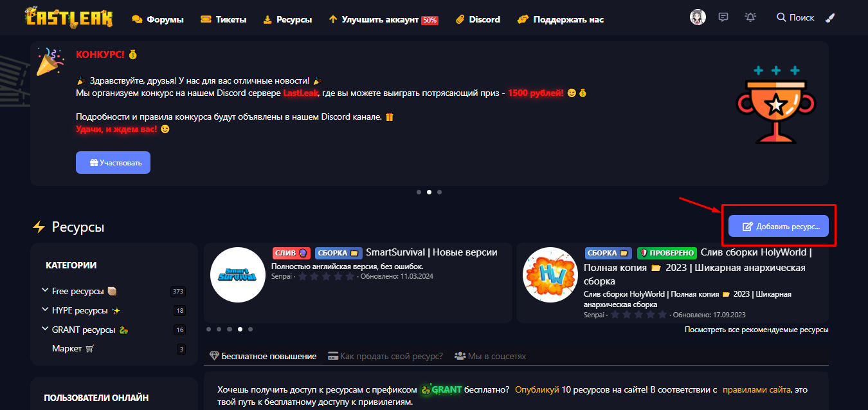The image size is (868, 410).
Task: Click the LastLeak logo
Action: (x=68, y=17)
